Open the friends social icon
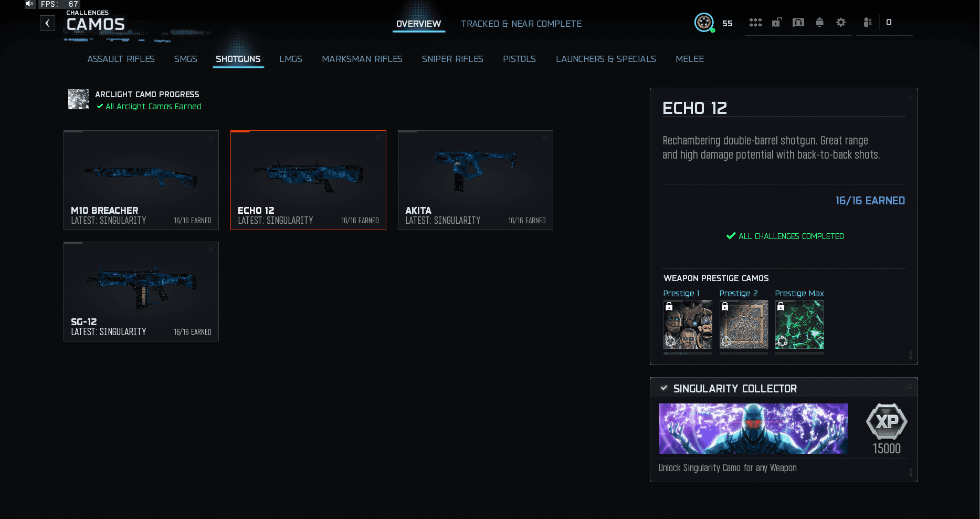Screen dimensions: 980x519 coord(868,23)
